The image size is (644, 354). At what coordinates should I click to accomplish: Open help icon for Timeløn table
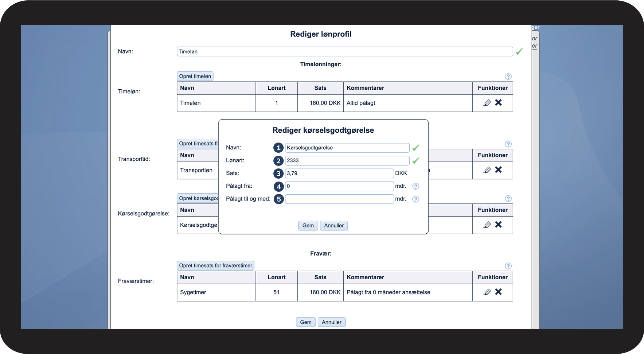click(x=508, y=77)
